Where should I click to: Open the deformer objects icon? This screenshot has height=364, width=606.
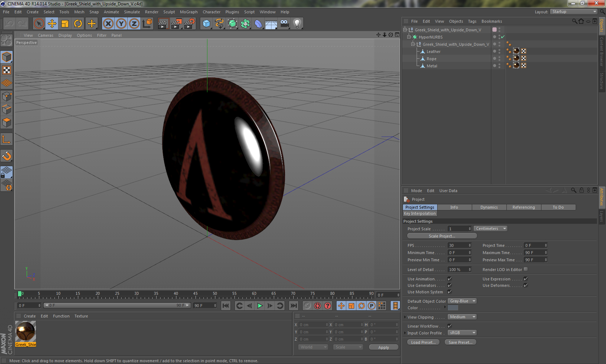[x=259, y=24]
